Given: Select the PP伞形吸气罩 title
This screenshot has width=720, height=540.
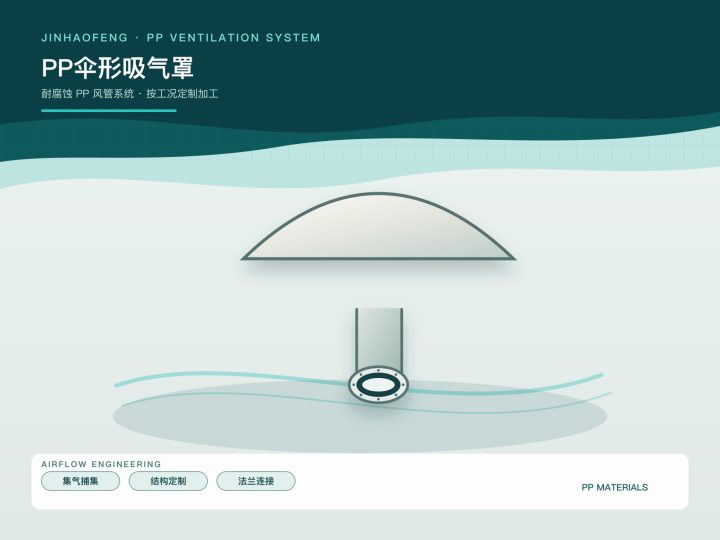Looking at the screenshot, I should [x=118, y=68].
